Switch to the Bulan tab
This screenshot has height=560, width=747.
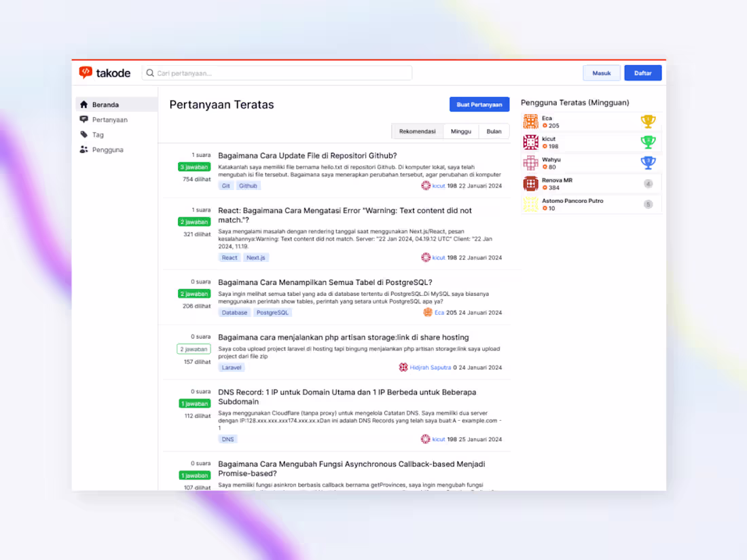(494, 132)
